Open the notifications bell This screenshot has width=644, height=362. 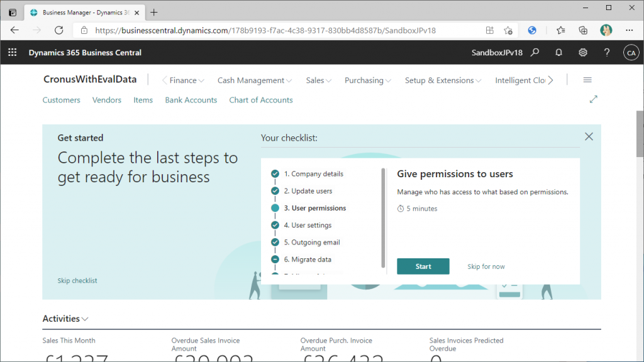coord(558,53)
